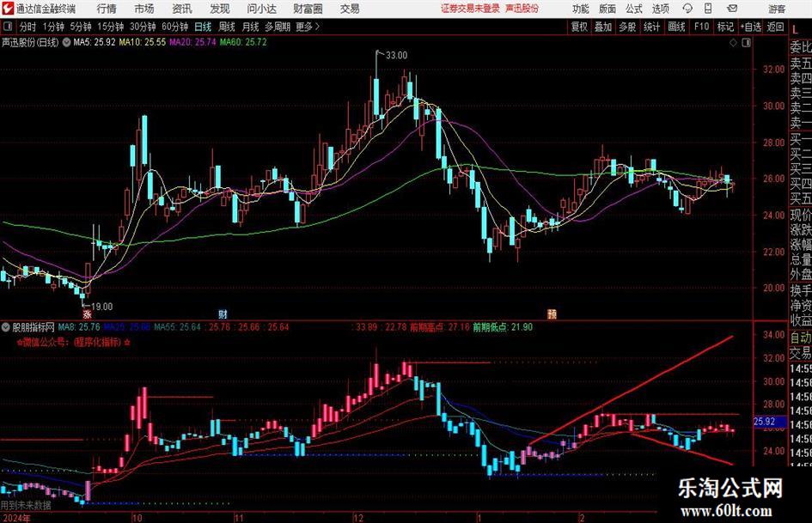Image resolution: width=812 pixels, height=523 pixels.
Task: Click the 19.00 low price label
Action: pyautogui.click(x=101, y=307)
